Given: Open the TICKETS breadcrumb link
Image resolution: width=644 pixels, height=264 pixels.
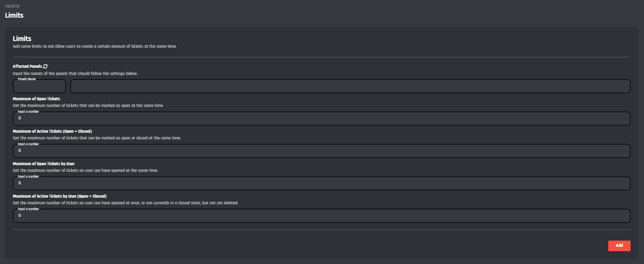Looking at the screenshot, I should (x=12, y=6).
